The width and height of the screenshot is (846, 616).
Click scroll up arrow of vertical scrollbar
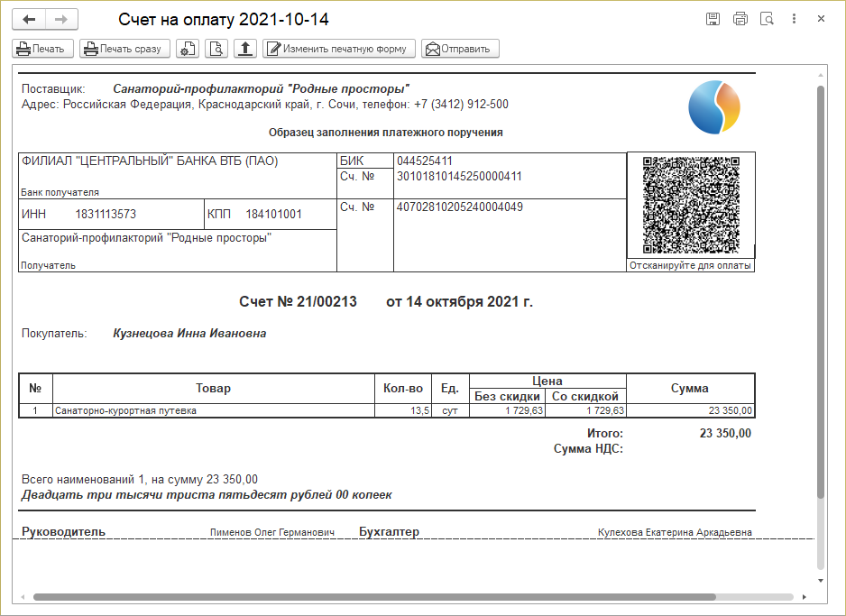pos(821,75)
